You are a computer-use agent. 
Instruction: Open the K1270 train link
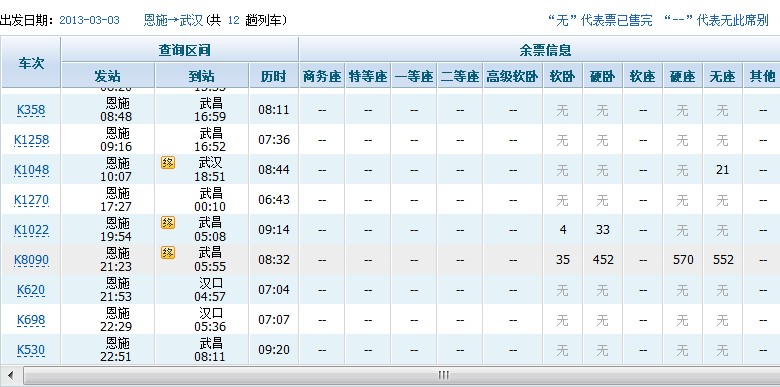[31, 200]
